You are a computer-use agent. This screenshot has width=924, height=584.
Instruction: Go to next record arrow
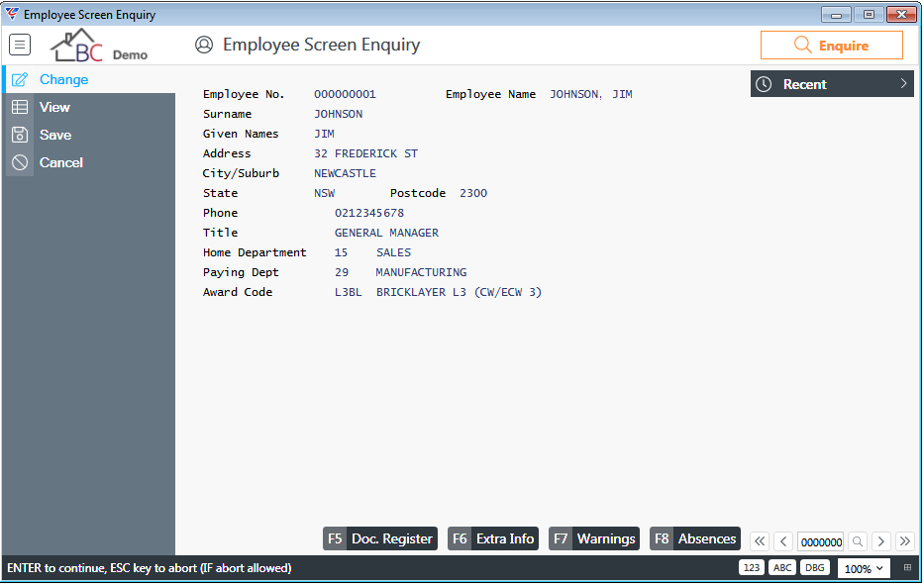click(x=881, y=541)
